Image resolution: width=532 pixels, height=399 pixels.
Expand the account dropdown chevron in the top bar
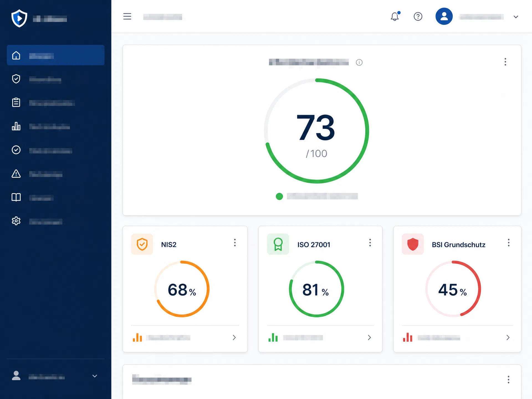(x=516, y=17)
